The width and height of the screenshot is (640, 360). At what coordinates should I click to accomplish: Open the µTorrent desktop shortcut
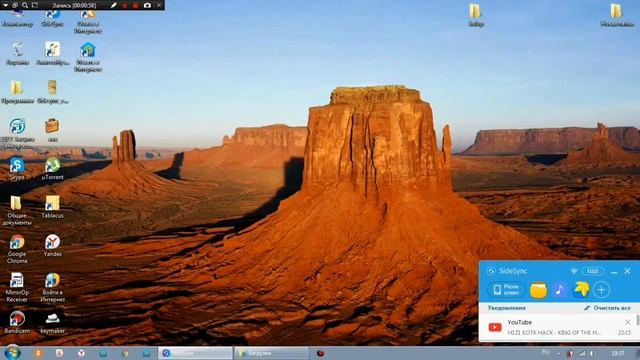click(x=53, y=169)
